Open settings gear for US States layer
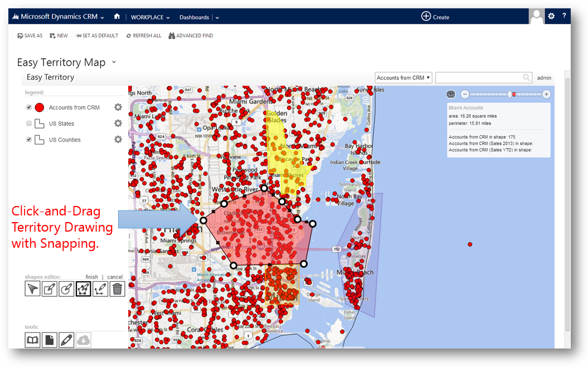 pyautogui.click(x=118, y=123)
